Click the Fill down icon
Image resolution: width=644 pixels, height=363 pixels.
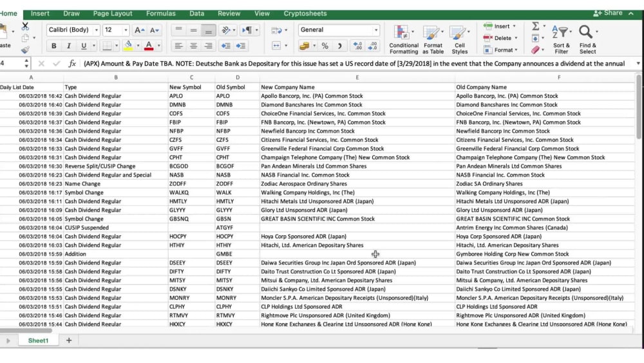(535, 38)
